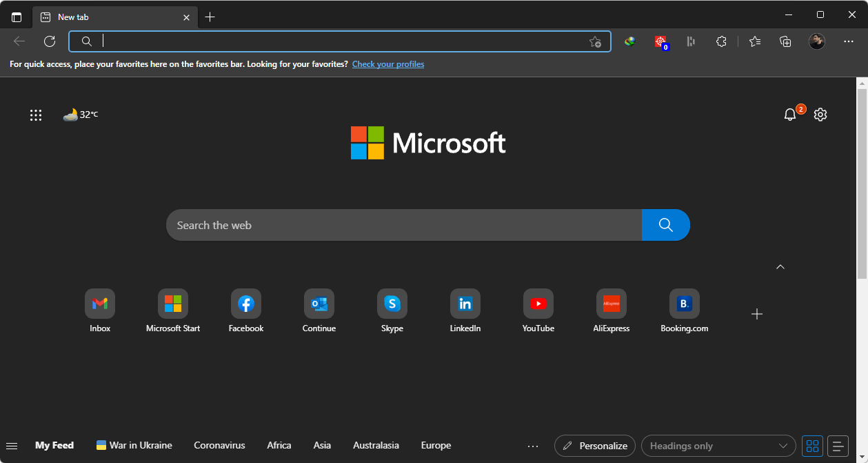Click the Refresh page button
This screenshot has width=868, height=463.
50,41
